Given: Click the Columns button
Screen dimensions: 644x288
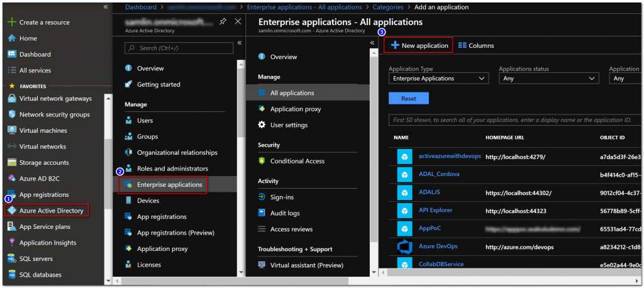Looking at the screenshot, I should (475, 46).
